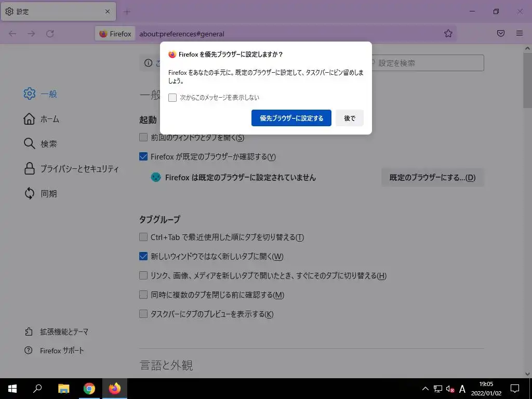The image size is (532, 399).
Task: Open Windows taskbar search
Action: click(37, 389)
